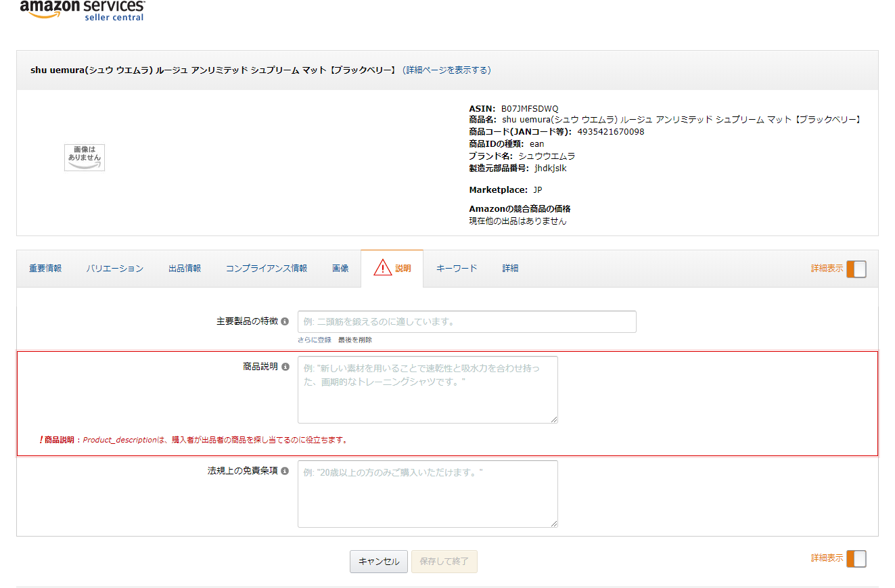Viewport: 895px width, 588px height.
Task: Toggle the bottom 詳細表示 switch
Action: point(856,558)
